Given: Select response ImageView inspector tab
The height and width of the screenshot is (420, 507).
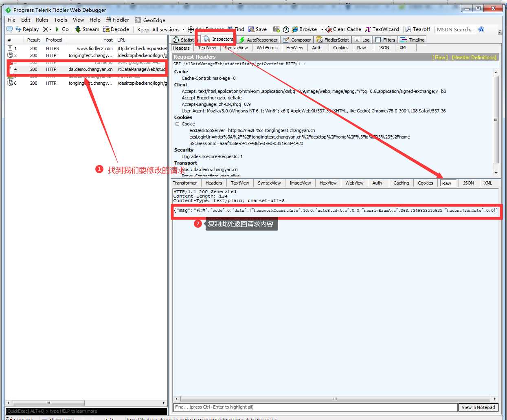Looking at the screenshot, I should coord(300,183).
